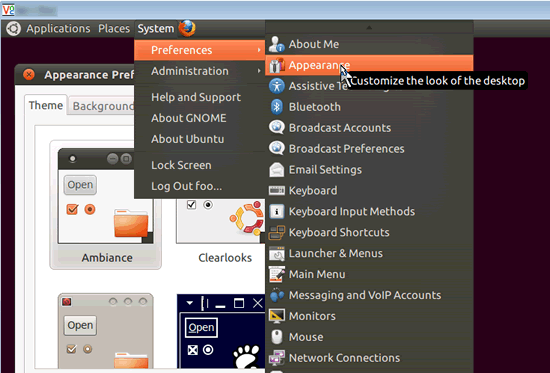
Task: Switch to Theme tab in Appearance Preferences
Action: 46,105
